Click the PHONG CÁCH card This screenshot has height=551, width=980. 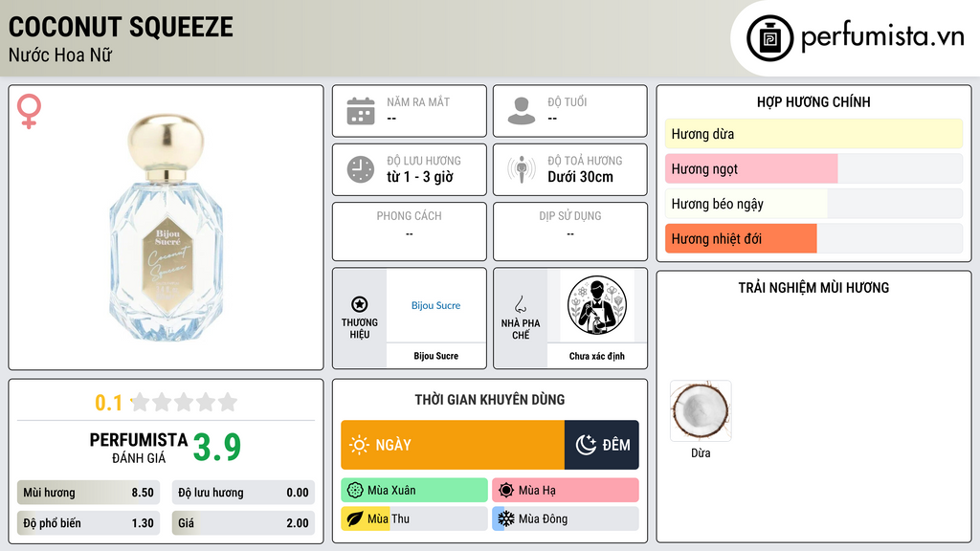point(410,231)
